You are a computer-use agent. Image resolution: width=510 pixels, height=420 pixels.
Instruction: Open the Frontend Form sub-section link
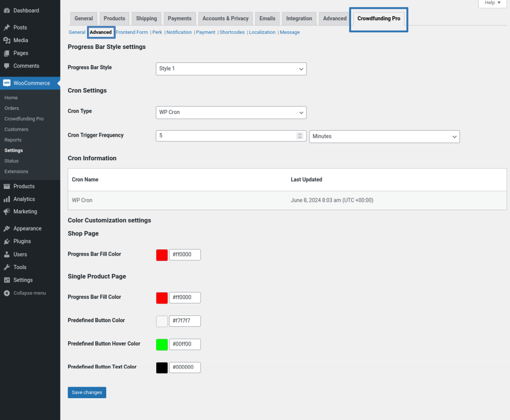click(132, 32)
